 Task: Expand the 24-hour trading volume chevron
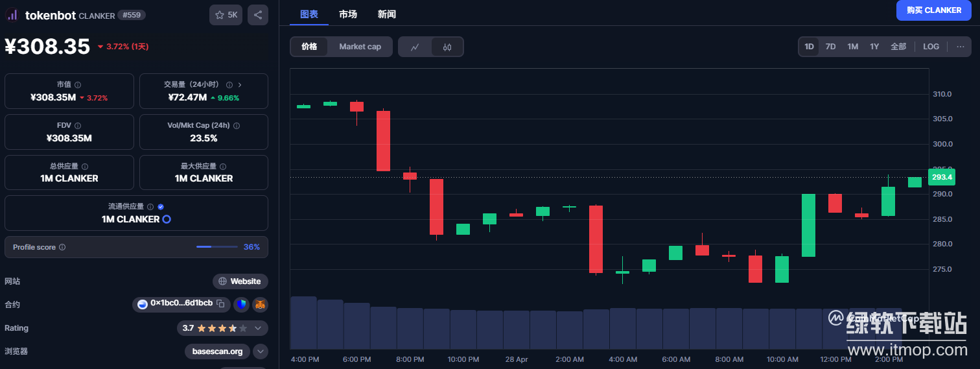coord(240,85)
